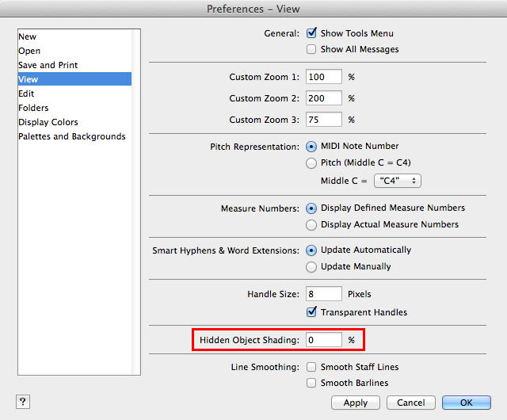Select the Pitch (Middle C = C4) option

tap(311, 163)
